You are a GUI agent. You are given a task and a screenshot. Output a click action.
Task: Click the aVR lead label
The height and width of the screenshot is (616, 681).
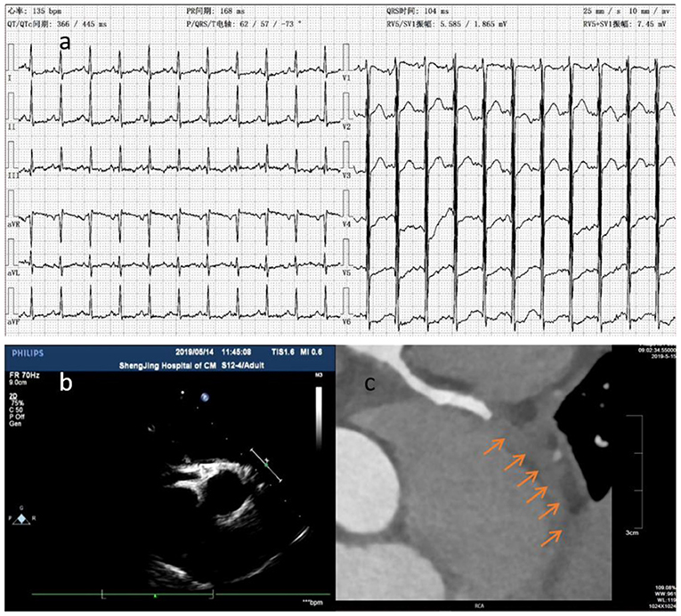(x=13, y=224)
